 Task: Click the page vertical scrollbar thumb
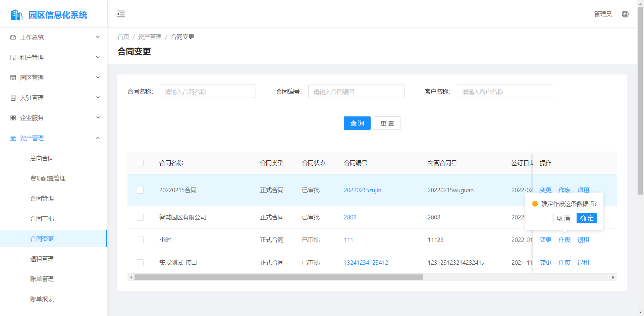click(641, 101)
